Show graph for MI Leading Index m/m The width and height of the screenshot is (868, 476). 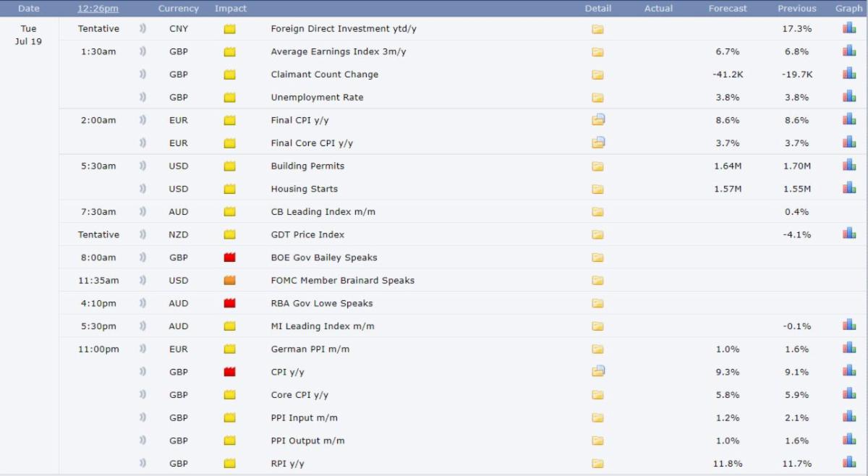point(849,325)
